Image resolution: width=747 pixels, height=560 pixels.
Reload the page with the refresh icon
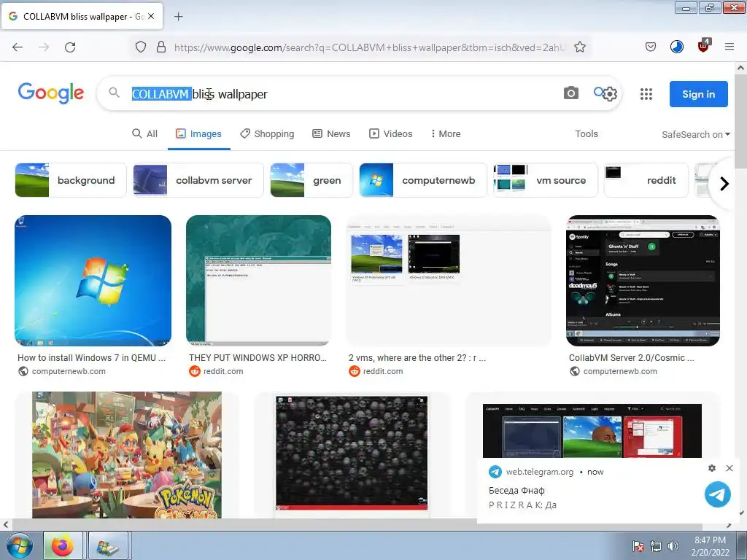(70, 47)
